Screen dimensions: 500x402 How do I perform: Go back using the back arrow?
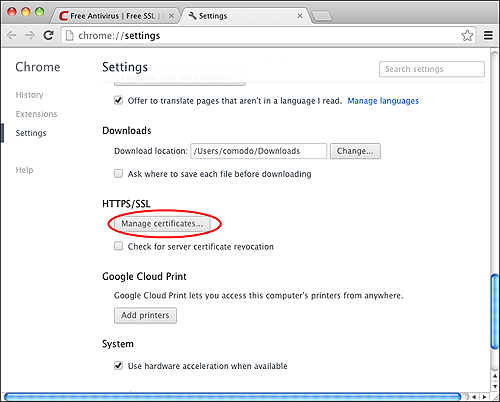(x=12, y=35)
